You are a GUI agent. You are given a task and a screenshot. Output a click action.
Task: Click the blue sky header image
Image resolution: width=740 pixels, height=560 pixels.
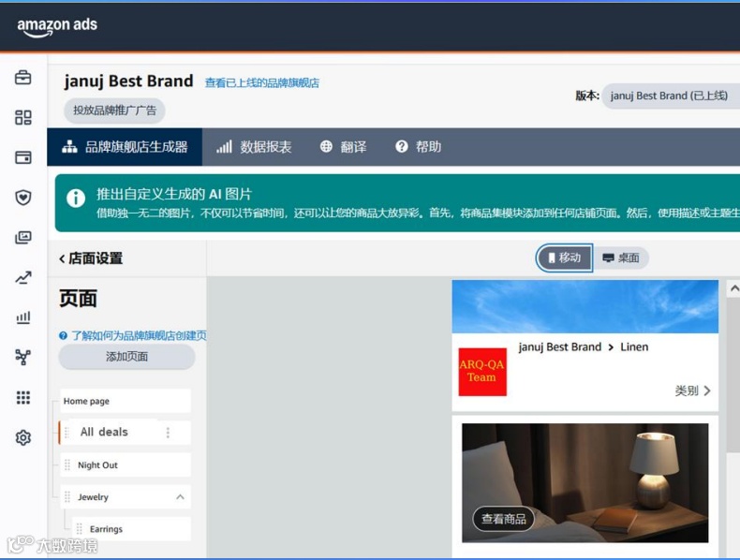[x=585, y=306]
